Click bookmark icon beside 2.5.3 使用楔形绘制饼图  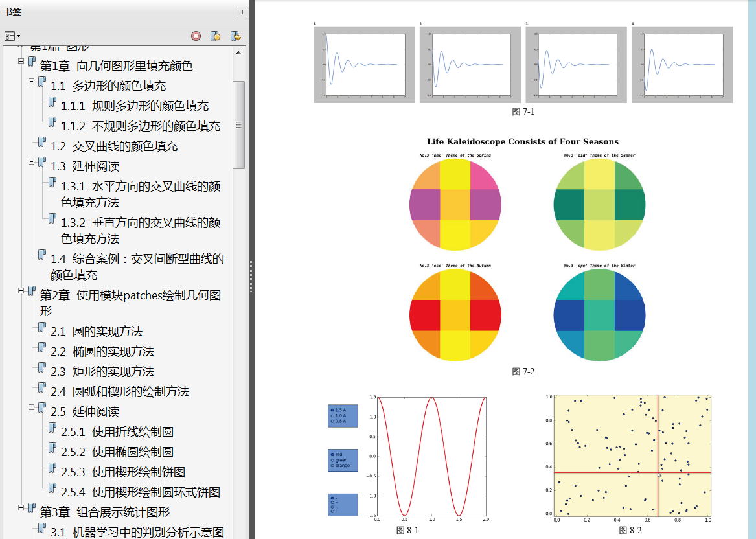click(52, 468)
